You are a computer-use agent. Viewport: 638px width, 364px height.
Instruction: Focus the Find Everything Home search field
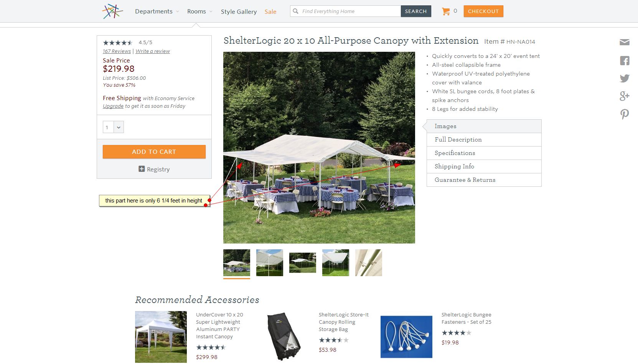[x=345, y=11]
